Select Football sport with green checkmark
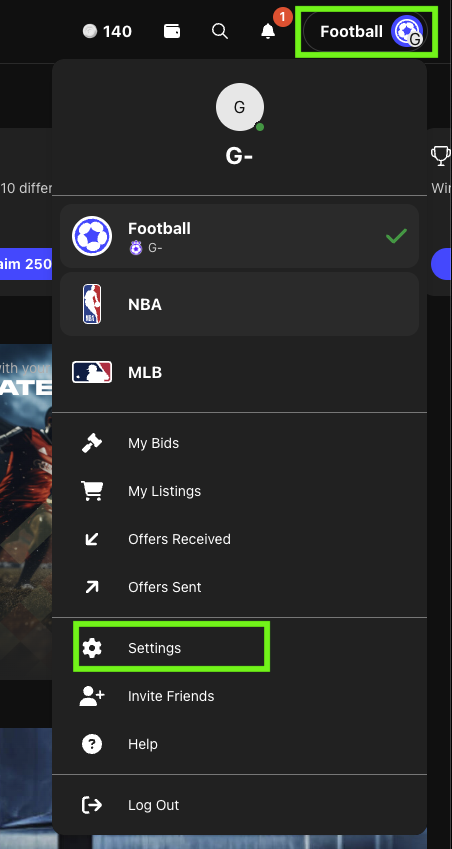This screenshot has width=452, height=849. tap(239, 236)
